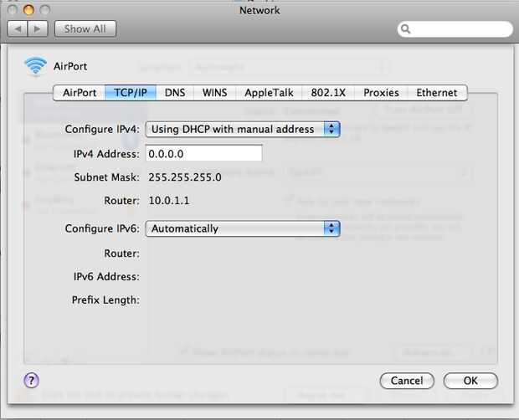Viewport: 519px width, 420px height.
Task: Click the IPv6 Address label
Action: coord(106,277)
